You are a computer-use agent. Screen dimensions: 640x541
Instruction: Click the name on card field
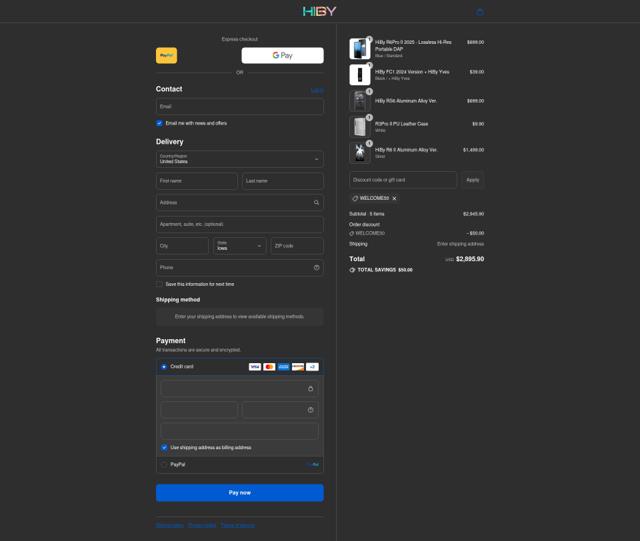(240, 431)
